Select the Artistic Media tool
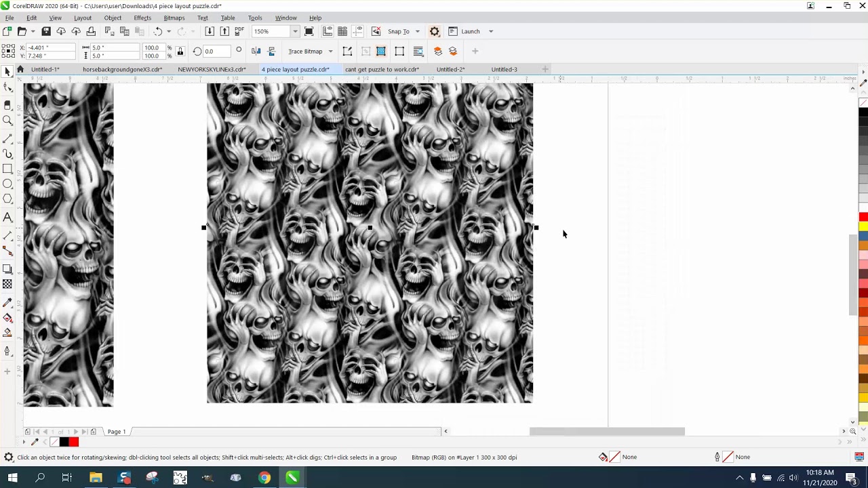Image resolution: width=868 pixels, height=488 pixels. pyautogui.click(x=7, y=154)
